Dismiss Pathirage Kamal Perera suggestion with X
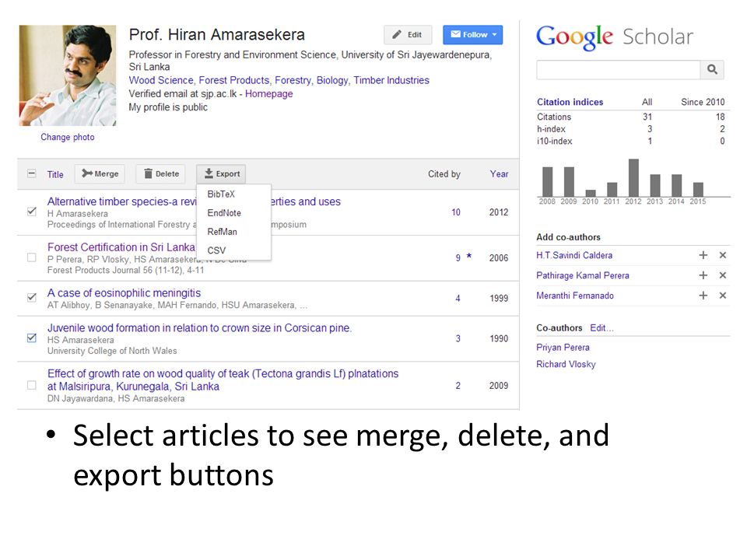This screenshot has height=560, width=747. (723, 275)
